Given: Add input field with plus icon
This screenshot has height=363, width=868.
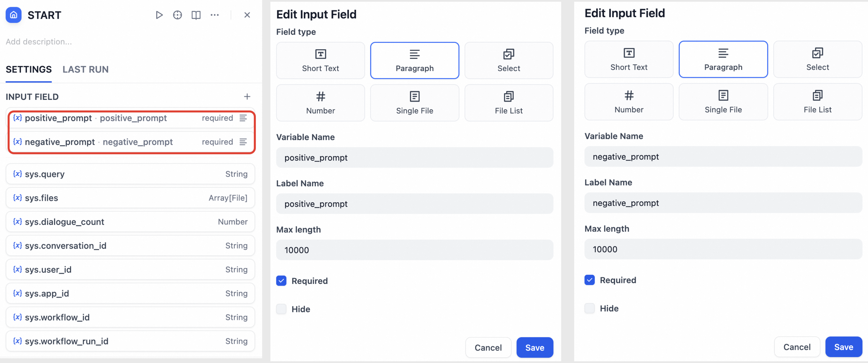Looking at the screenshot, I should pyautogui.click(x=247, y=97).
